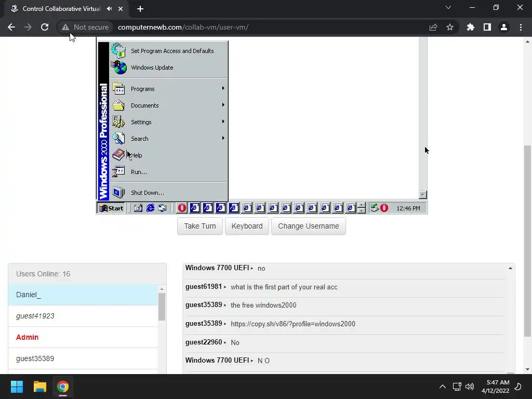
Task: Click the VM clock showing 12:46 PM
Action: [x=408, y=208]
